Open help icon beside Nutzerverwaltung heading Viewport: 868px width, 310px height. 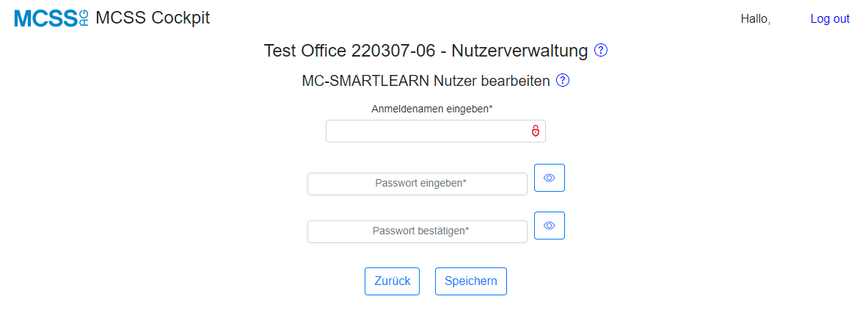(601, 51)
